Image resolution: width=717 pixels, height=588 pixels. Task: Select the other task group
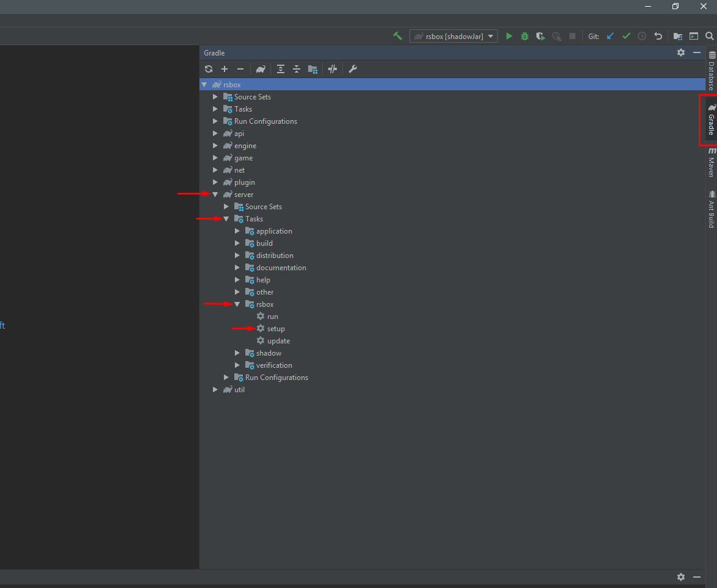pyautogui.click(x=265, y=292)
